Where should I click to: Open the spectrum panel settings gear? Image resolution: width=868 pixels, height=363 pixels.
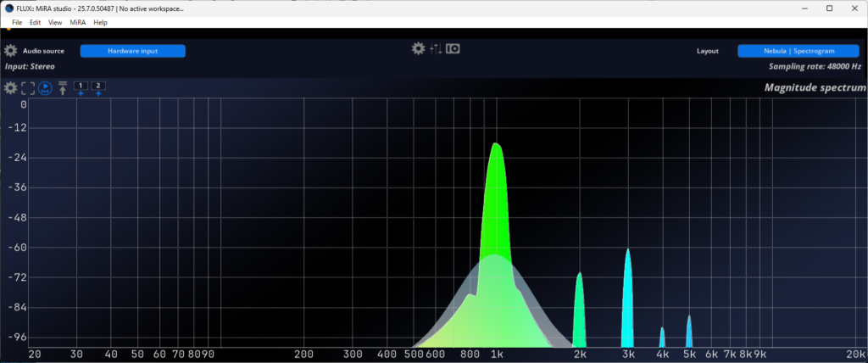pyautogui.click(x=10, y=88)
